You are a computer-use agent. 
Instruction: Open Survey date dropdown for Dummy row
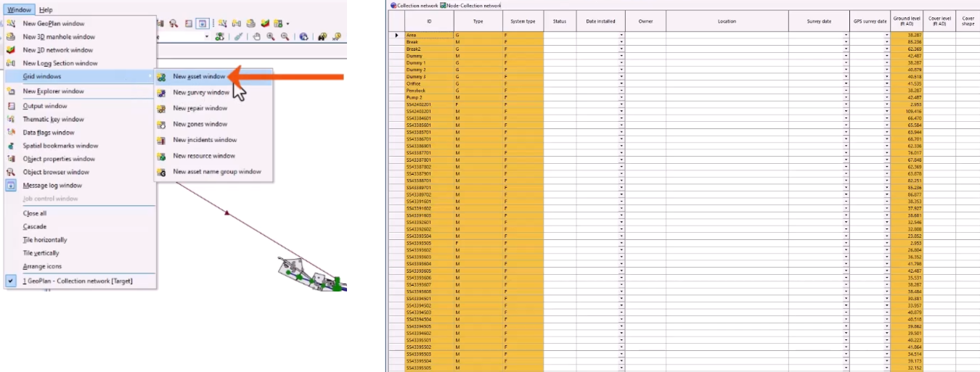pyautogui.click(x=846, y=56)
